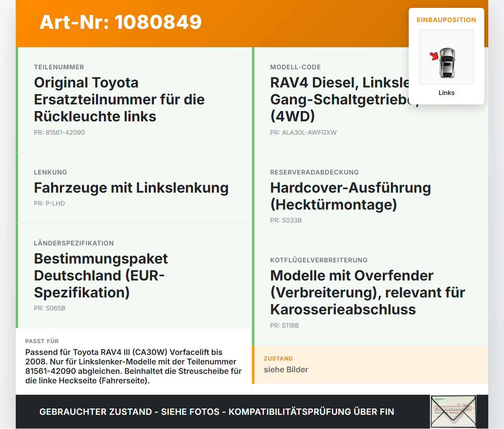Click the PASST FÜR label
This screenshot has height=429, width=504.
click(x=42, y=341)
